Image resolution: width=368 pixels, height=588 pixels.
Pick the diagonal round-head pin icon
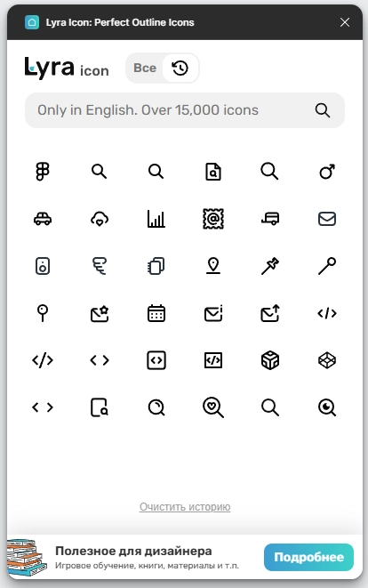(x=327, y=266)
